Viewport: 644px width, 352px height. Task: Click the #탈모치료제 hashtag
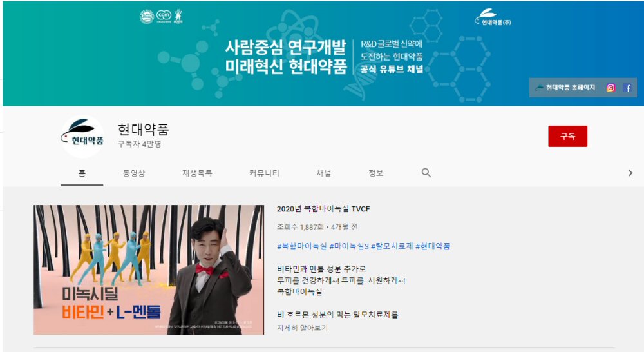point(392,246)
